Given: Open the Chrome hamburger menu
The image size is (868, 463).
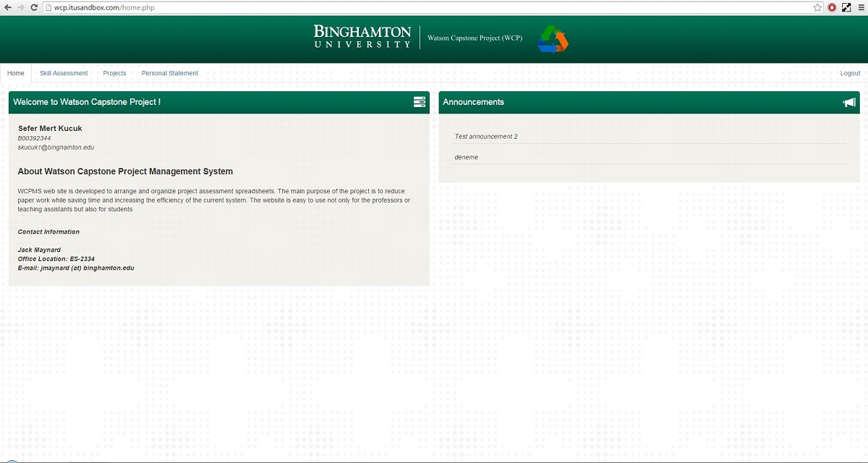Looking at the screenshot, I should [860, 7].
